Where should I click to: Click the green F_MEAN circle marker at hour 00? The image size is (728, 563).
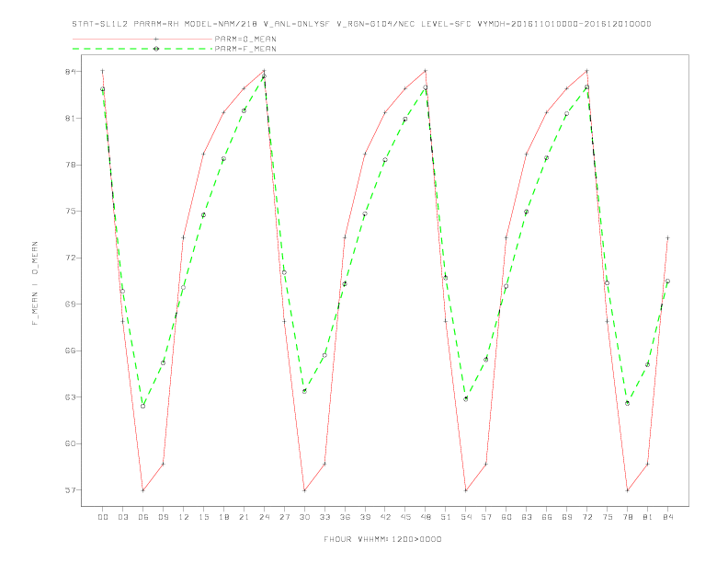[103, 89]
